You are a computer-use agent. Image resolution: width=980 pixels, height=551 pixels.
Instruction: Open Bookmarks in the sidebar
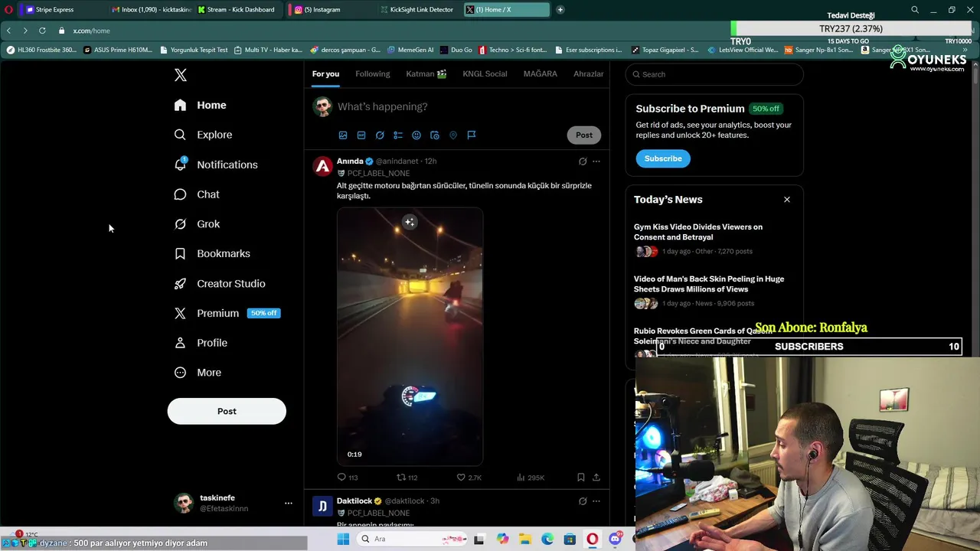pos(212,253)
